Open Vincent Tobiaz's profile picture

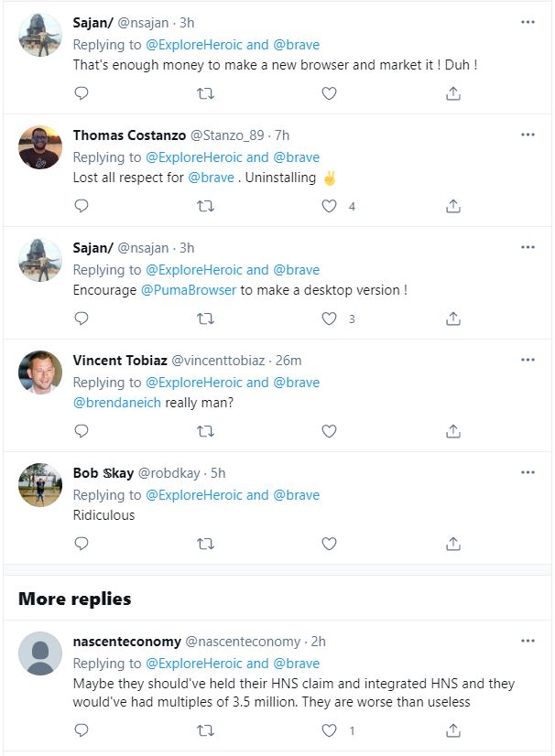[x=40, y=373]
